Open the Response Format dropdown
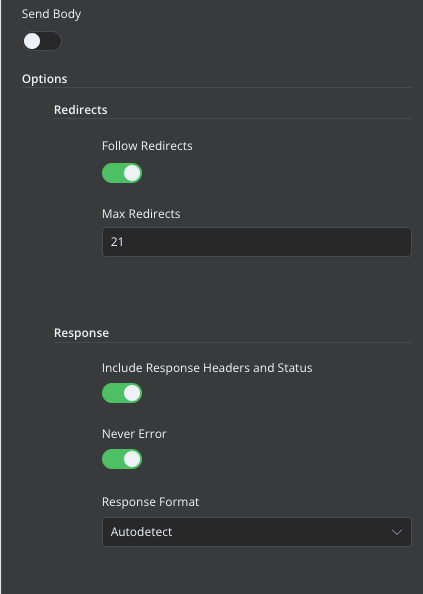The image size is (423, 594). 257,532
